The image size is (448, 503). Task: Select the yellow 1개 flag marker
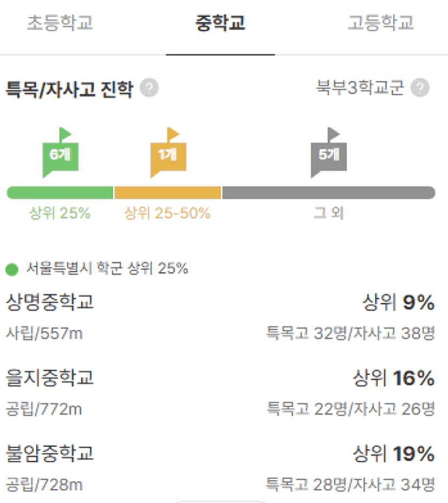pyautogui.click(x=168, y=153)
